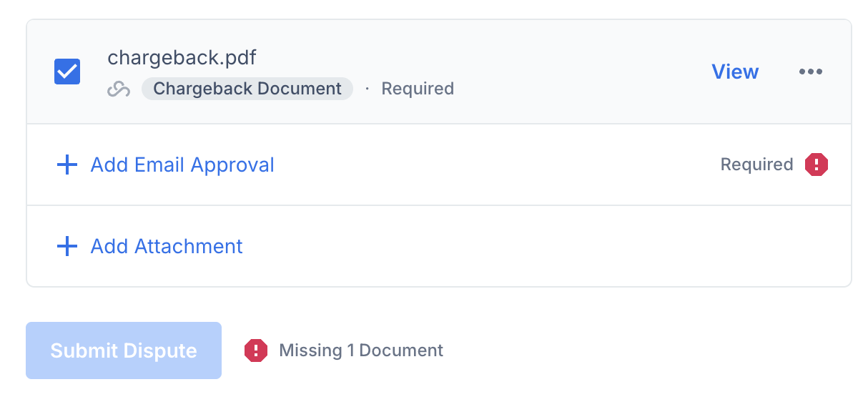Click the plus icon for Email Approval
This screenshot has width=868, height=402.
pos(66,165)
